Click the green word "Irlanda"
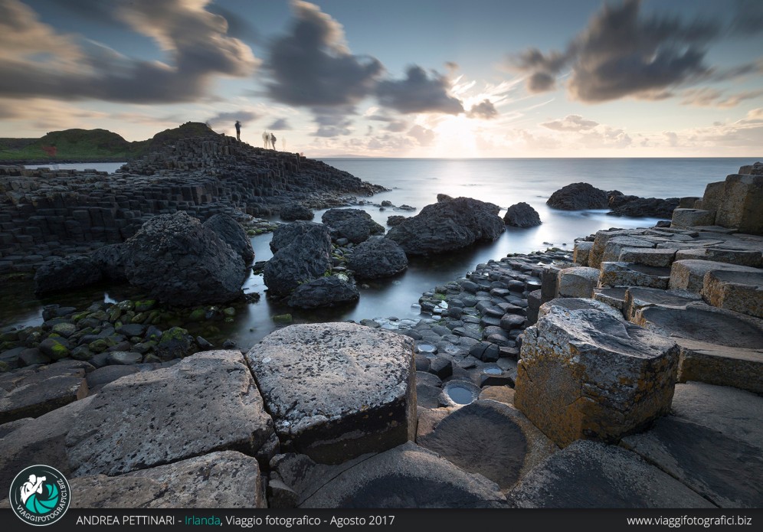Viewport: 763px width, 532px height. [202, 521]
